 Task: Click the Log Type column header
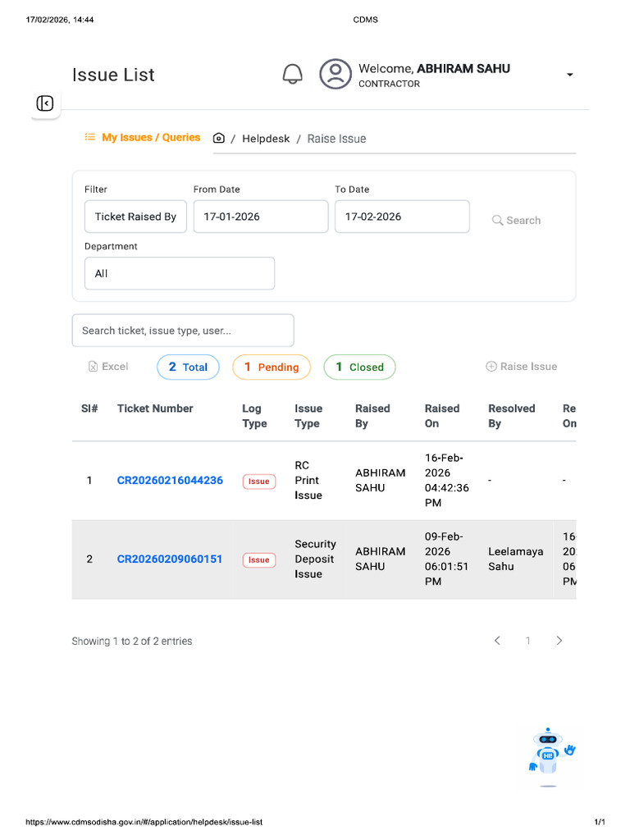tap(254, 416)
